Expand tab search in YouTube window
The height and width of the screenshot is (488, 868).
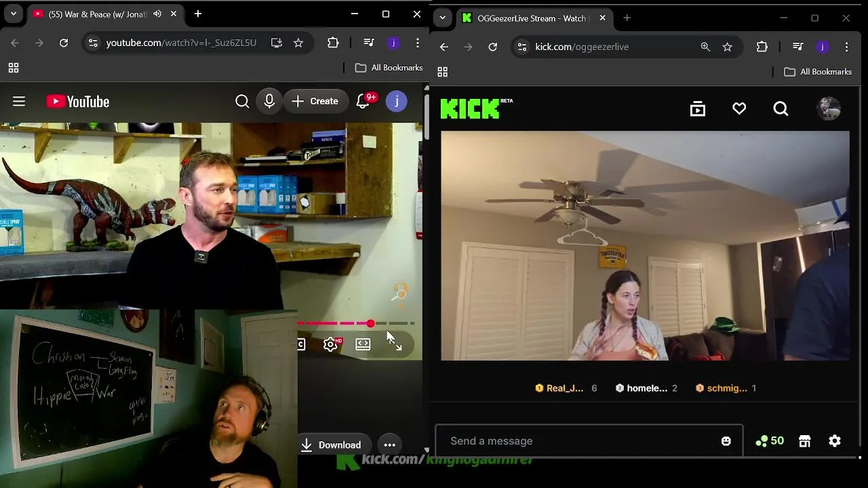14,14
